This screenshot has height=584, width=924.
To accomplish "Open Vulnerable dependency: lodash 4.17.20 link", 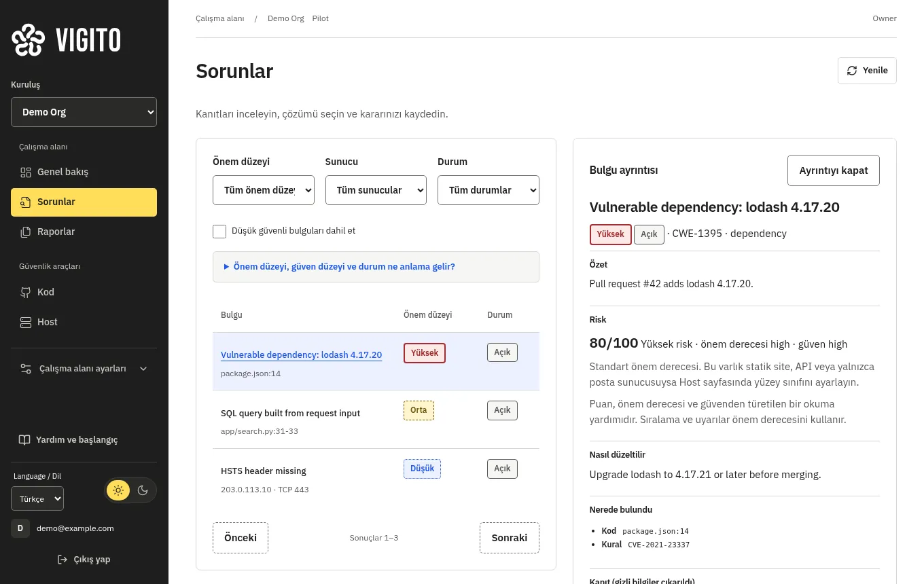I will tap(301, 355).
